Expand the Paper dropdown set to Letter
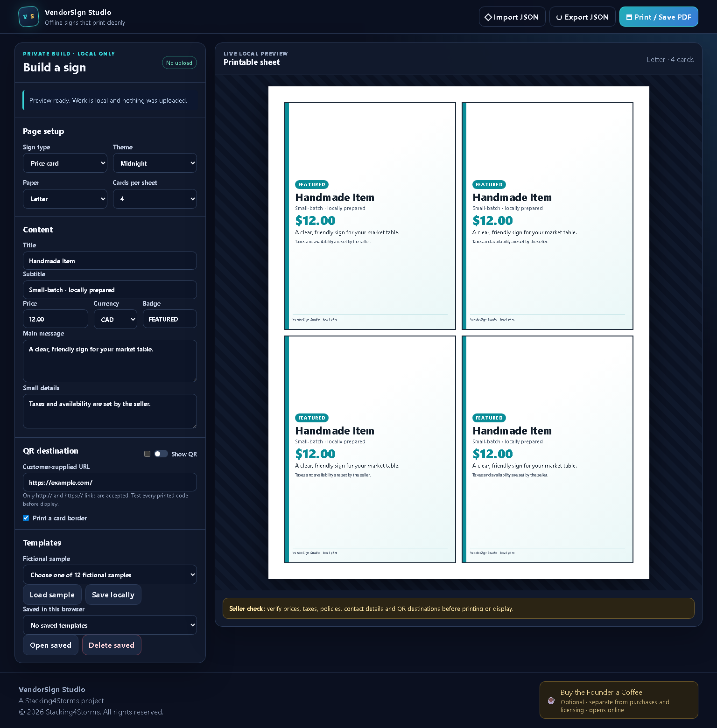Image resolution: width=717 pixels, height=728 pixels. click(65, 199)
